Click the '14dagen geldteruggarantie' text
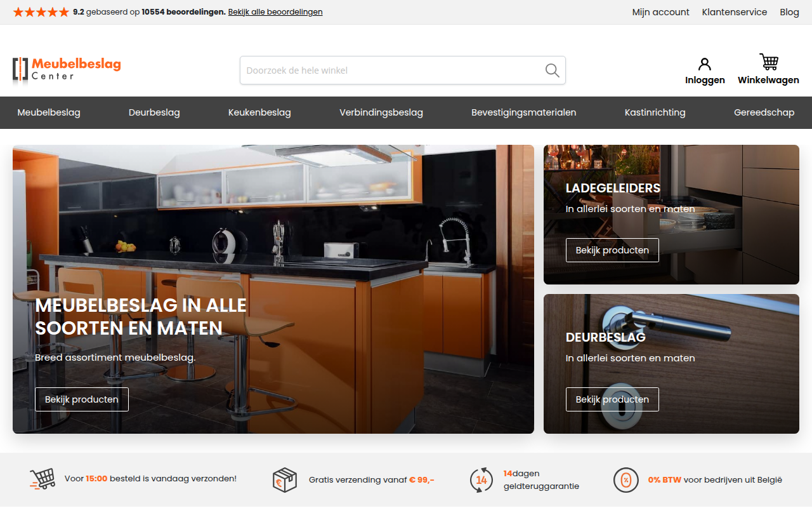812x508 pixels. (x=542, y=480)
